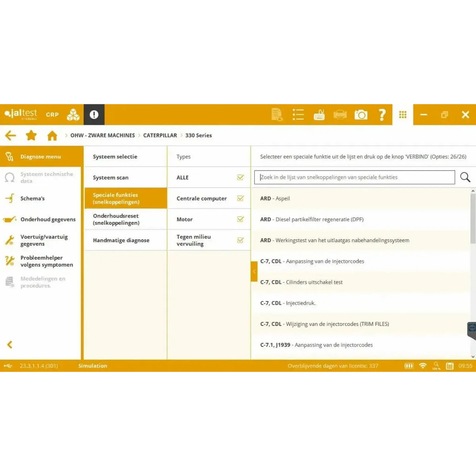This screenshot has width=476, height=476.
Task: Toggle the Tegen milieu vervuiling checkbox
Action: point(240,240)
